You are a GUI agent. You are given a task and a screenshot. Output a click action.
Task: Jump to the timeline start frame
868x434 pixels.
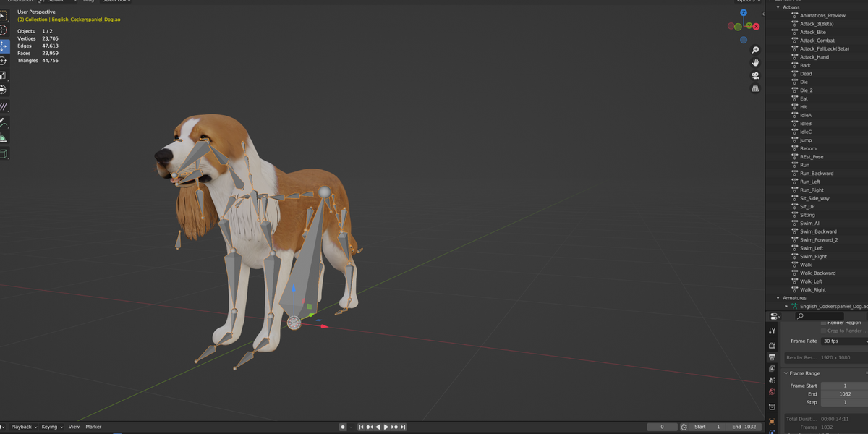(361, 427)
